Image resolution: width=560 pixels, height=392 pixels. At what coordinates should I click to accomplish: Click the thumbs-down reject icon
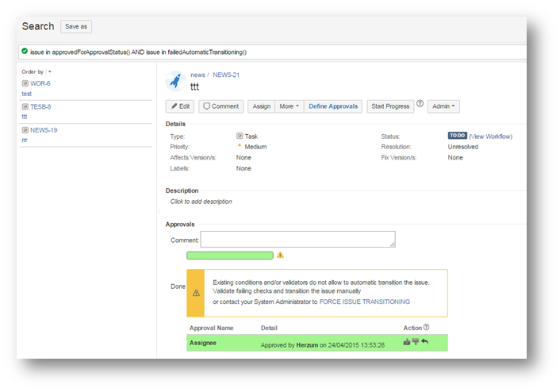coord(415,342)
